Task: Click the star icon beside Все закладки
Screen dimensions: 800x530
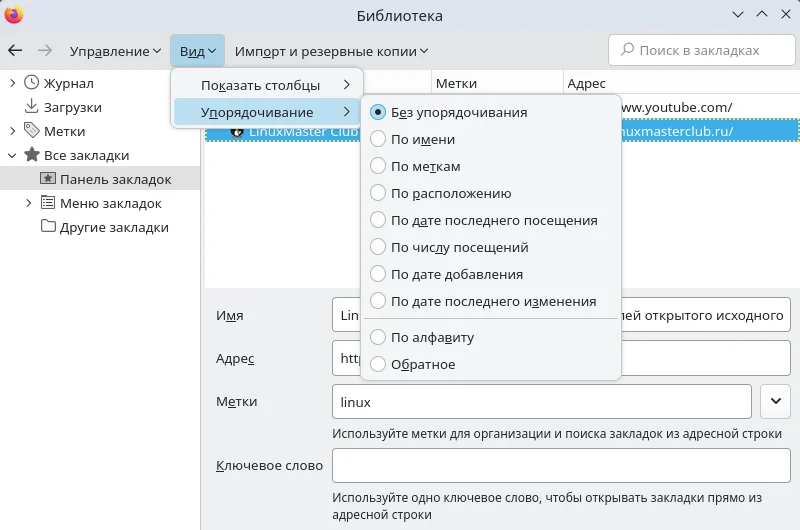Action: pyautogui.click(x=32, y=155)
